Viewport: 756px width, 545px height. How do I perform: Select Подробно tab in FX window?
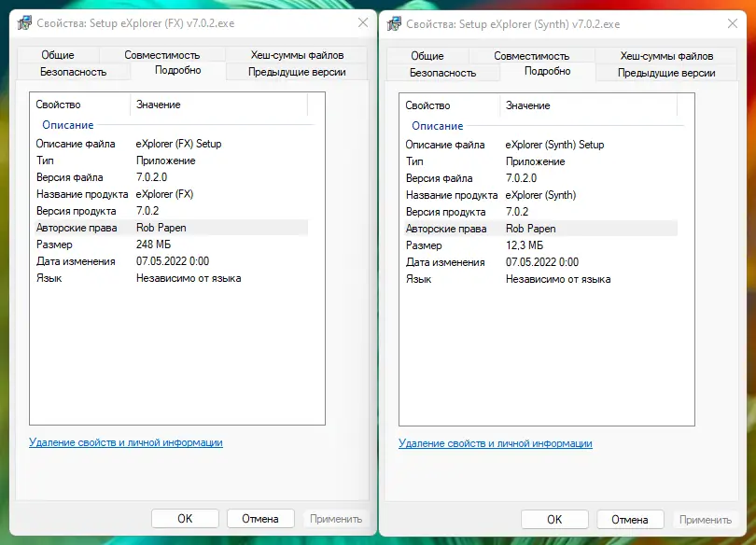[178, 70]
